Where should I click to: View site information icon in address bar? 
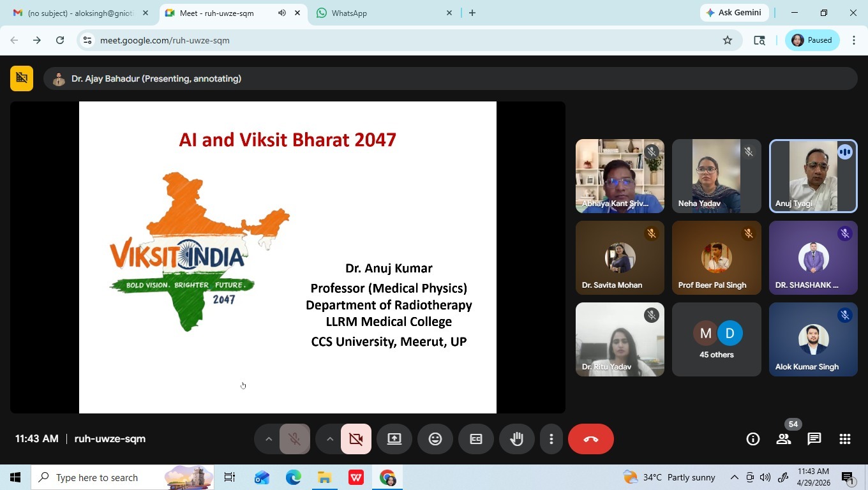[87, 40]
